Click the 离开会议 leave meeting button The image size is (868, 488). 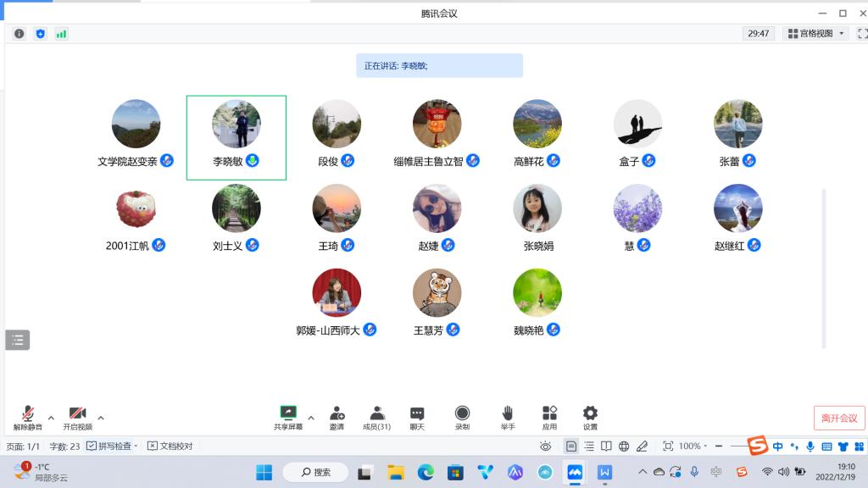click(x=838, y=418)
